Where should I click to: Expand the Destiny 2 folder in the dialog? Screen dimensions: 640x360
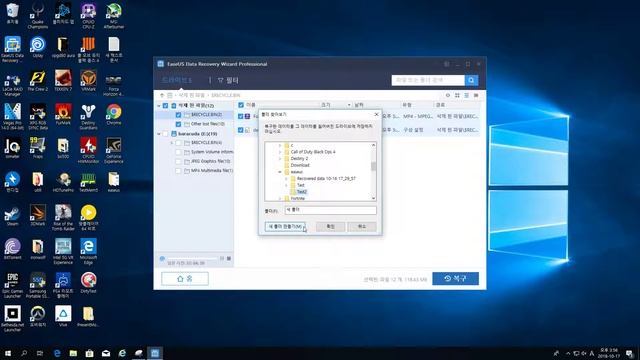tap(280, 158)
